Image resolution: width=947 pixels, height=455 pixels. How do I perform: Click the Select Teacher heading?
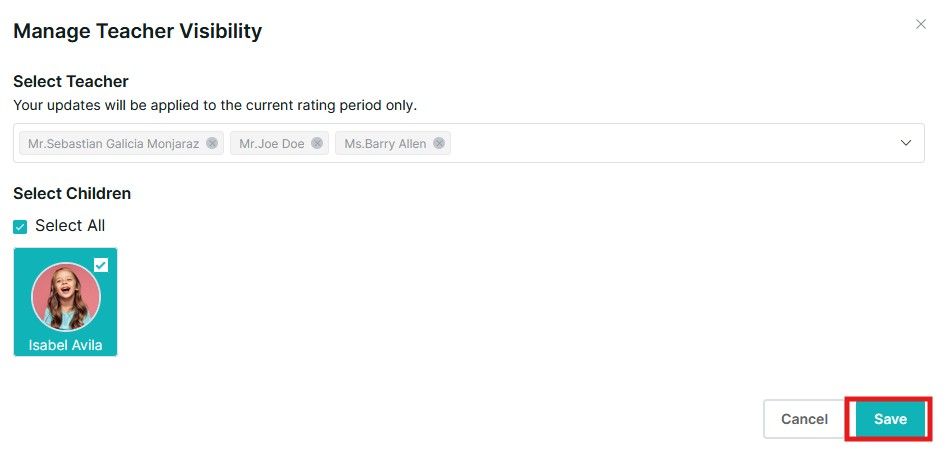coord(71,82)
